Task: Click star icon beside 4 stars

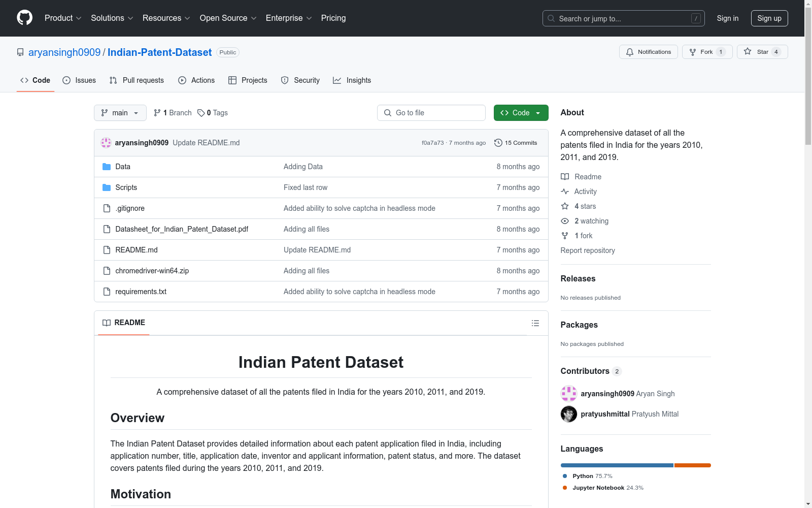Action: click(565, 206)
